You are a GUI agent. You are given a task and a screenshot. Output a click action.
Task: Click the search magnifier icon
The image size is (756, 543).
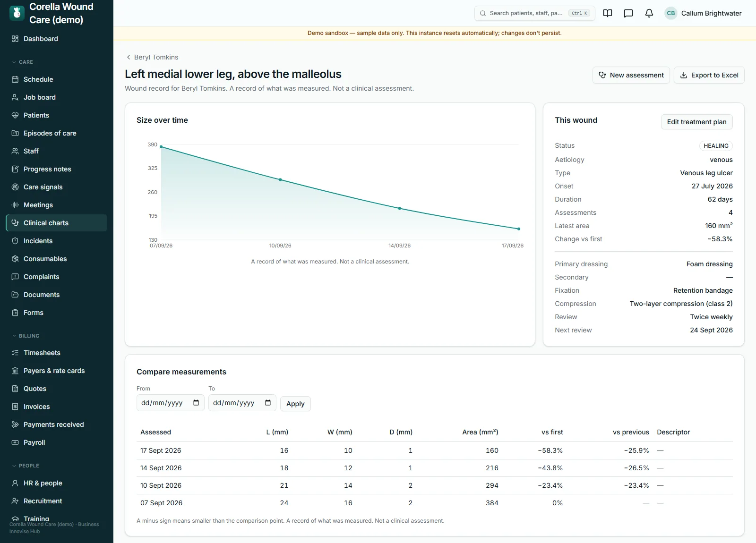pyautogui.click(x=483, y=13)
